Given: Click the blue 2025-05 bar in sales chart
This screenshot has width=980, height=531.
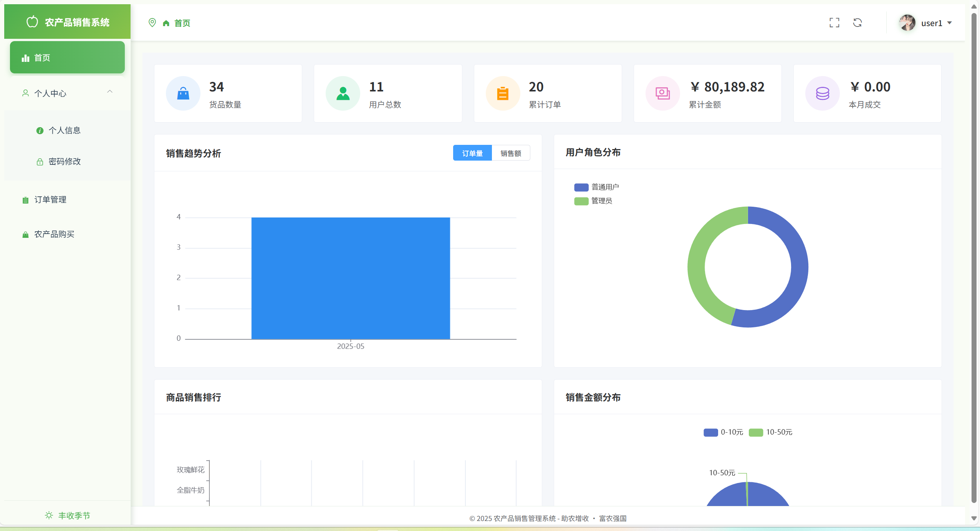Looking at the screenshot, I should [x=351, y=278].
